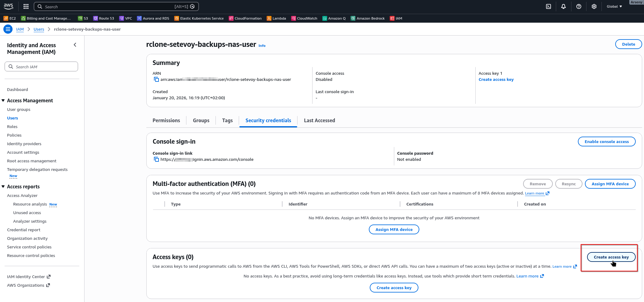Open the help question mark menu
The width and height of the screenshot is (644, 302).
click(x=578, y=6)
